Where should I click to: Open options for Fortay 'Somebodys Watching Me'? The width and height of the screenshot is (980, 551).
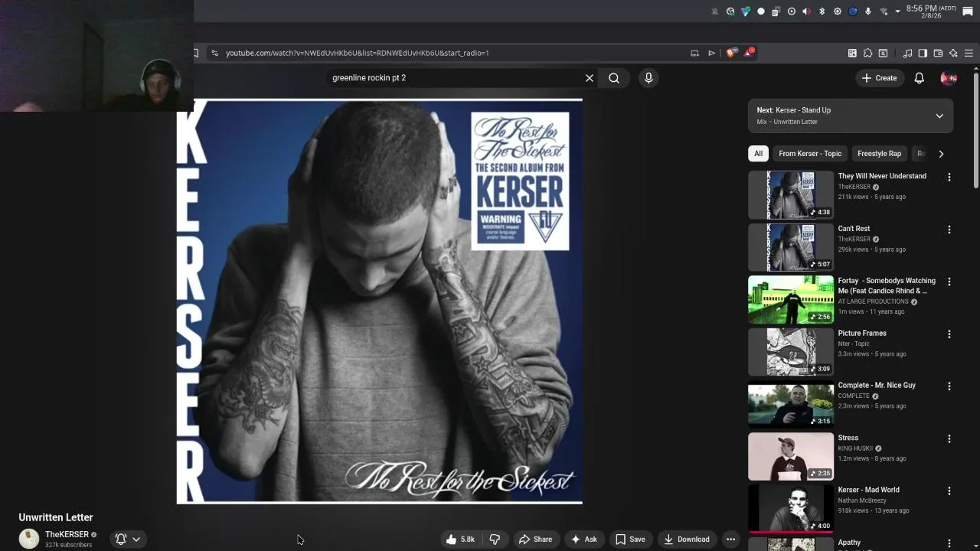tap(949, 282)
